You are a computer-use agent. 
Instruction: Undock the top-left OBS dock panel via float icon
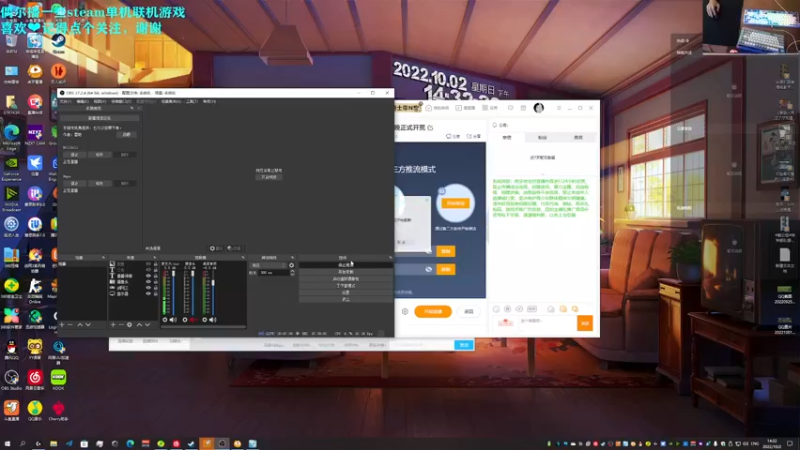coord(132,108)
